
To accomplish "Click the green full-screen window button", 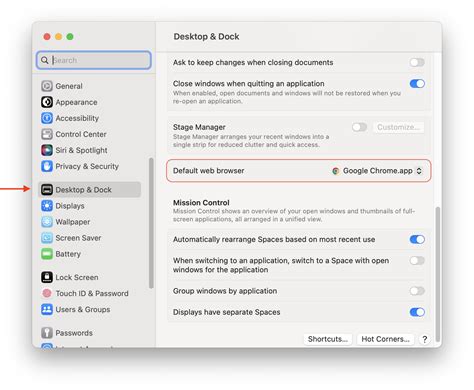I will click(70, 37).
